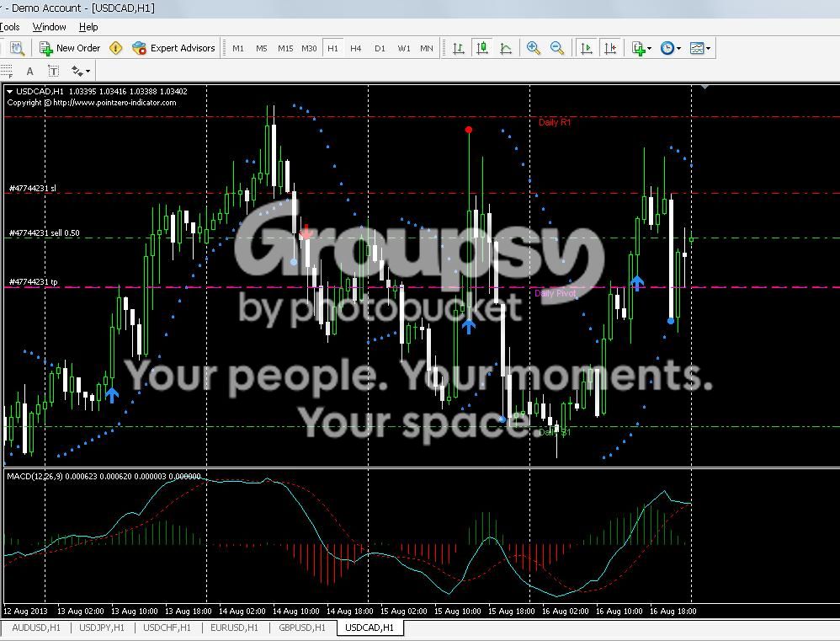Select the M15 timeframe
Screen dimensions: 840x641
pos(285,48)
